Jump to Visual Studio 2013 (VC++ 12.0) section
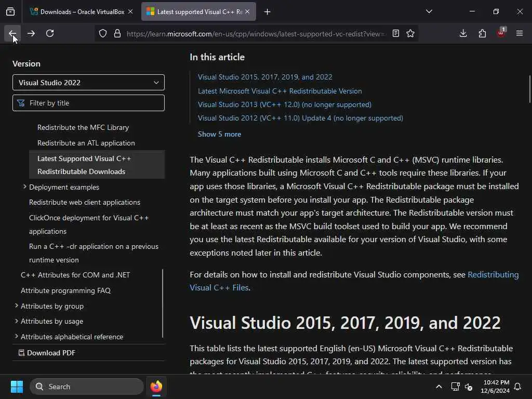 [x=284, y=104]
